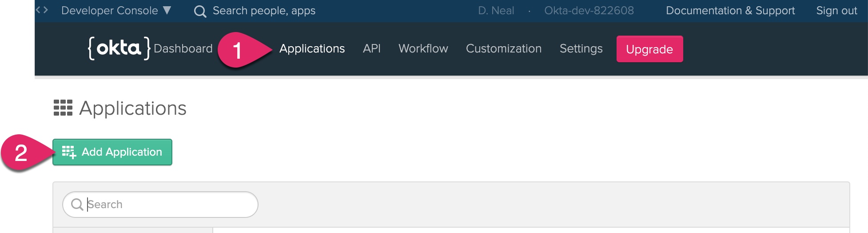
Task: Click the green Add Application button
Action: click(x=112, y=152)
